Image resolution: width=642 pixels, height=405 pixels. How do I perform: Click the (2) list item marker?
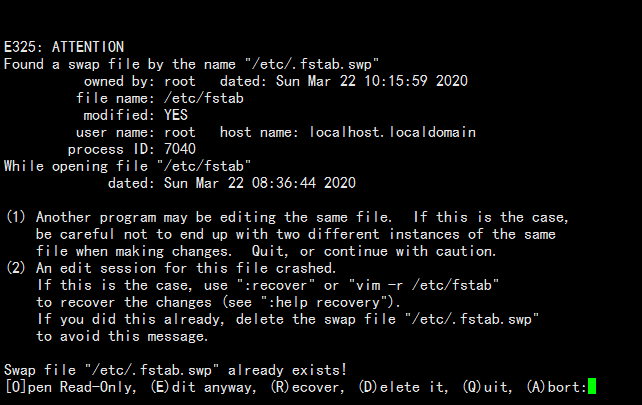pos(16,268)
